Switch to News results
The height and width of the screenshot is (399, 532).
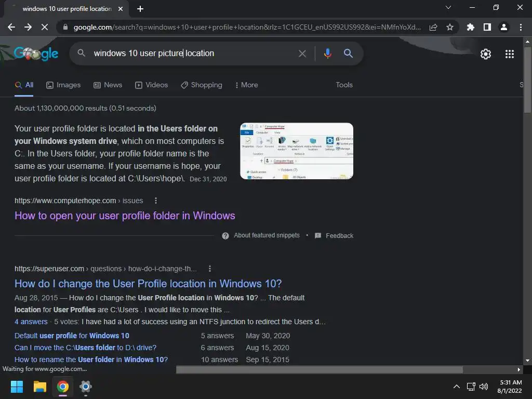pyautogui.click(x=108, y=85)
